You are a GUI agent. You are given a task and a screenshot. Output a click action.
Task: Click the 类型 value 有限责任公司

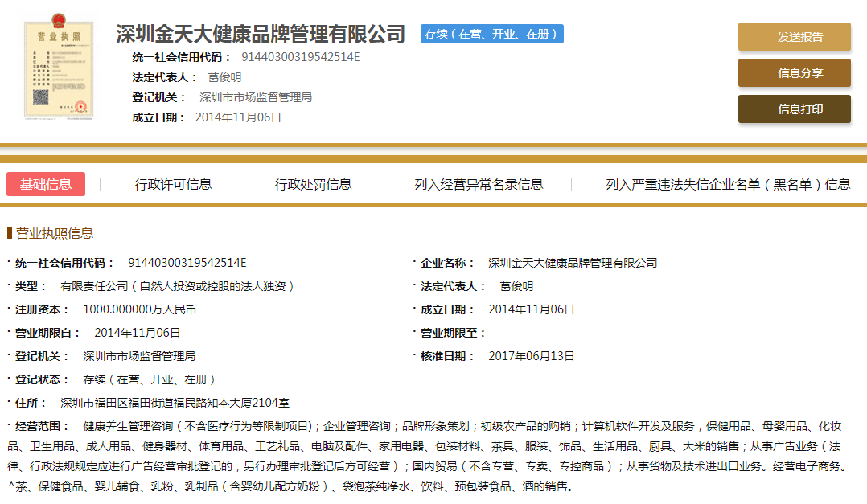point(177,286)
